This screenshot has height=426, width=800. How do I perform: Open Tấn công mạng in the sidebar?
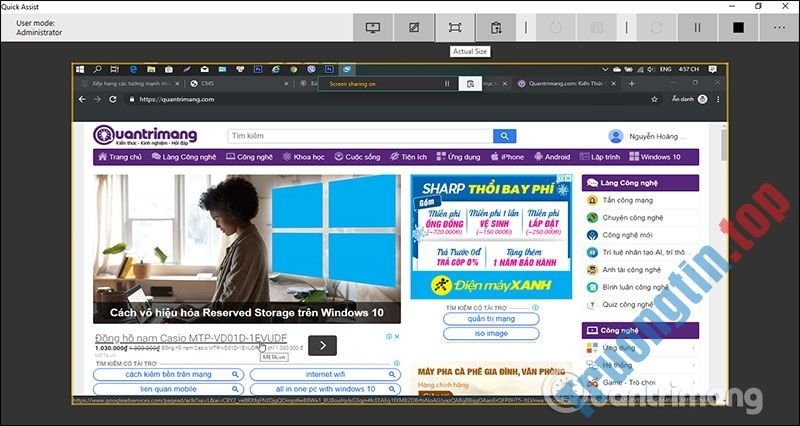(x=628, y=201)
